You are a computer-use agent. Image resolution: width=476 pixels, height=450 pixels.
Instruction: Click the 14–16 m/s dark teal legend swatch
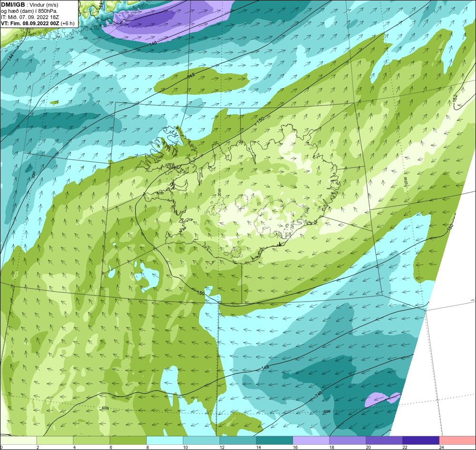click(x=275, y=440)
